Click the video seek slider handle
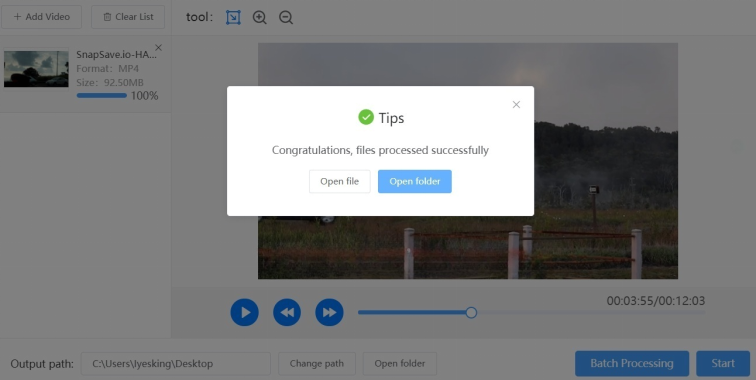756x380 pixels. click(x=472, y=312)
